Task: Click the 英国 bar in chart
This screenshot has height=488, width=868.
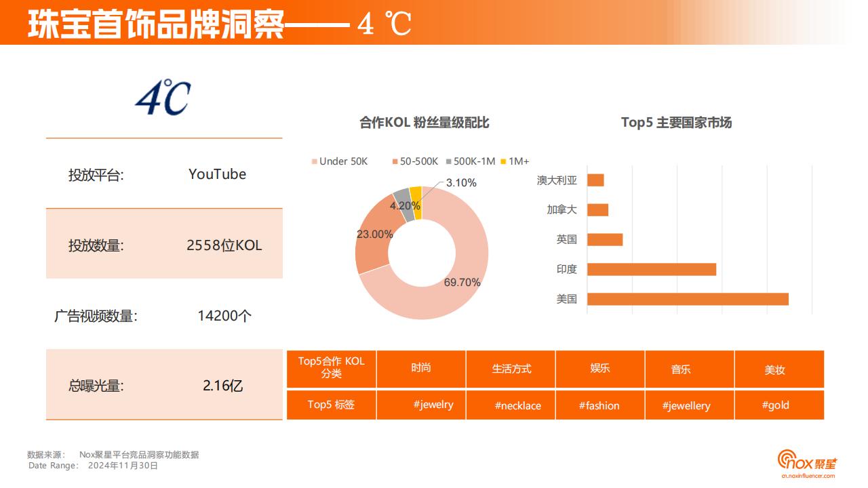Action: [x=605, y=239]
